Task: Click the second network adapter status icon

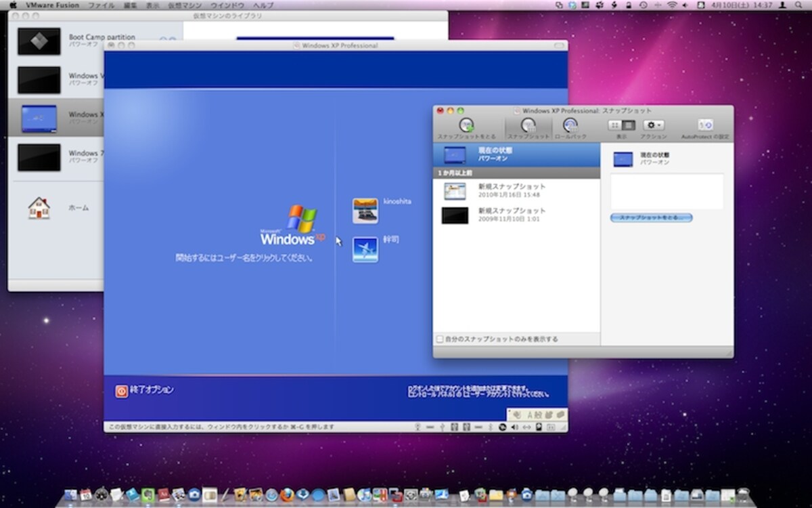Action: 466,427
